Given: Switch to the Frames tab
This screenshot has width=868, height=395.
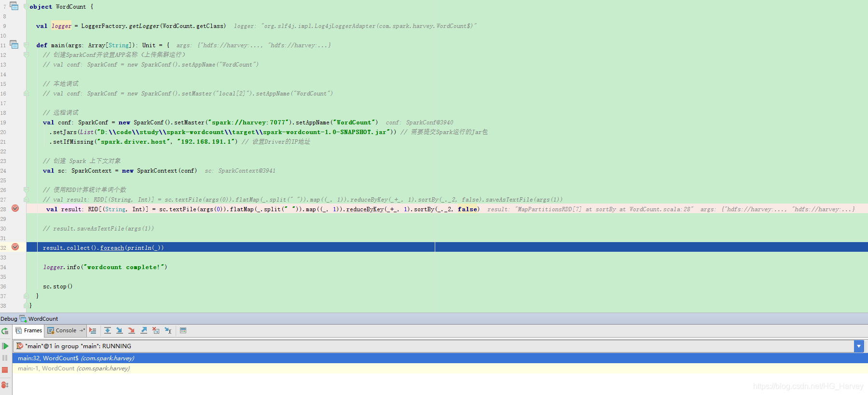Looking at the screenshot, I should pos(29,330).
